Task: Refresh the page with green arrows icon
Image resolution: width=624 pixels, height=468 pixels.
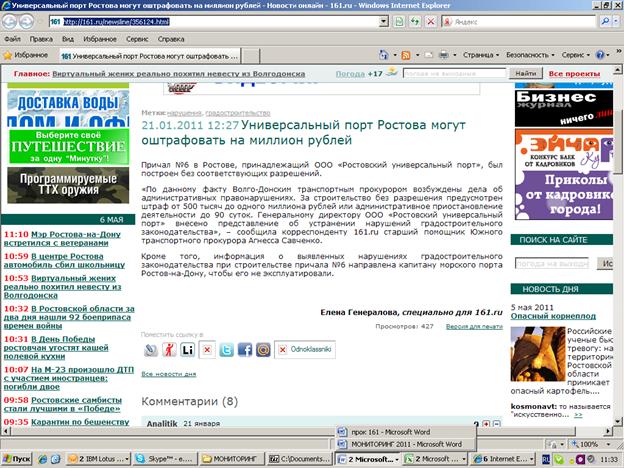Action: [415, 21]
